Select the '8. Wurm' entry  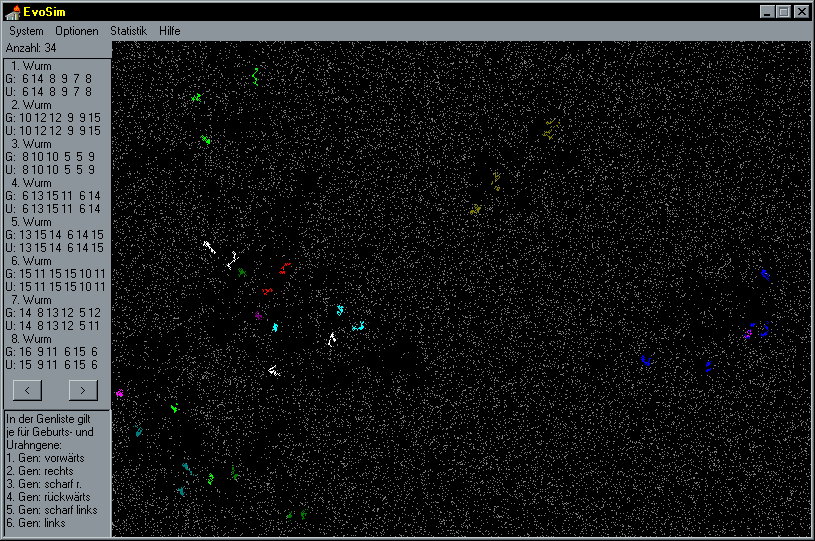tap(32, 339)
